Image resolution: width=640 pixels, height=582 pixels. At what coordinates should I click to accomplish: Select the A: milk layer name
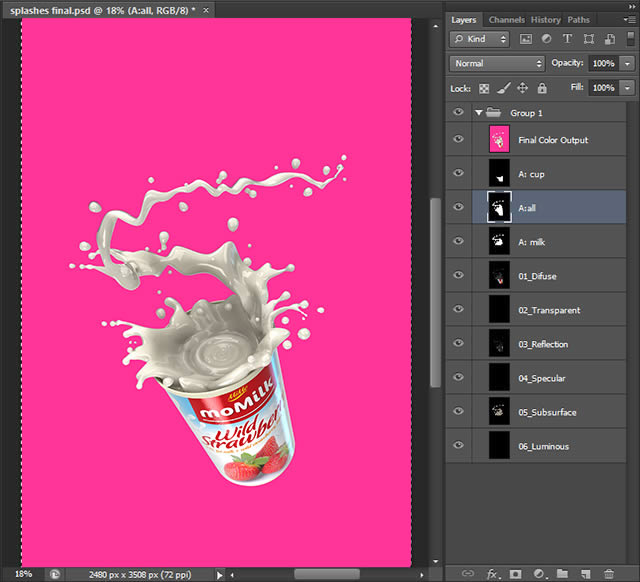click(531, 242)
